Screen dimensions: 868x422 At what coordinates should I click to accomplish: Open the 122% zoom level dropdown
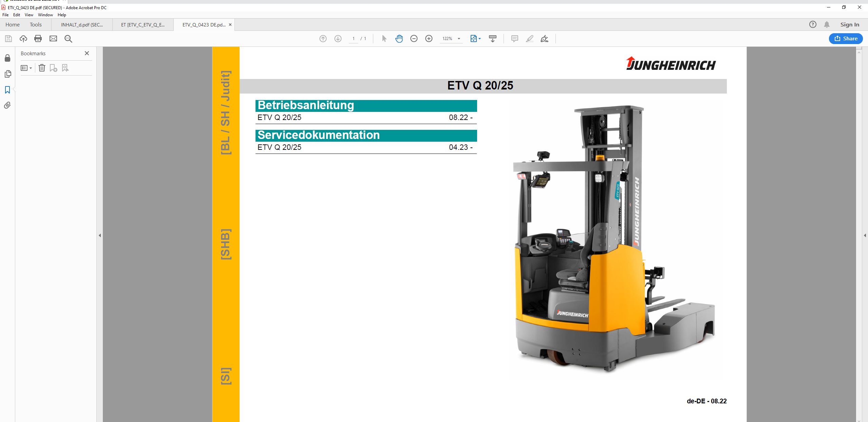coord(459,39)
